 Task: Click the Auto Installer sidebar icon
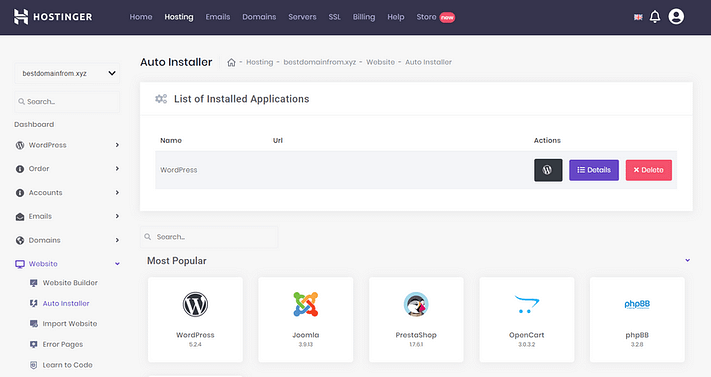(x=34, y=304)
